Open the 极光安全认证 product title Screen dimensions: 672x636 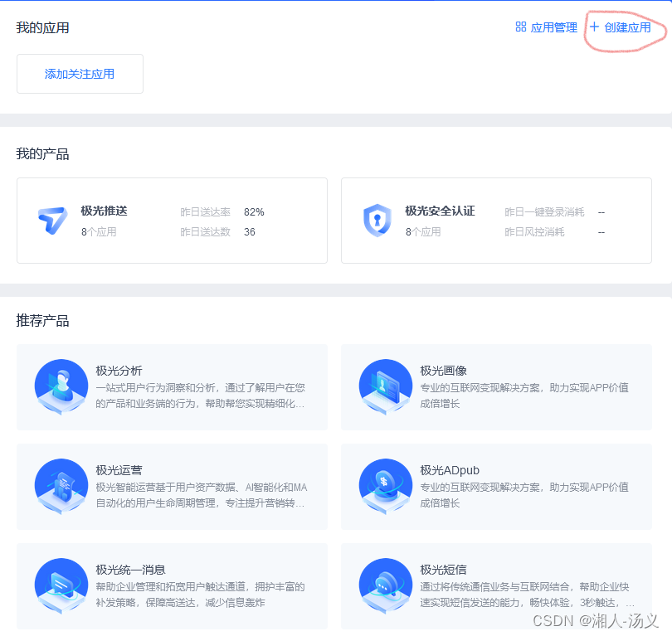tap(441, 211)
